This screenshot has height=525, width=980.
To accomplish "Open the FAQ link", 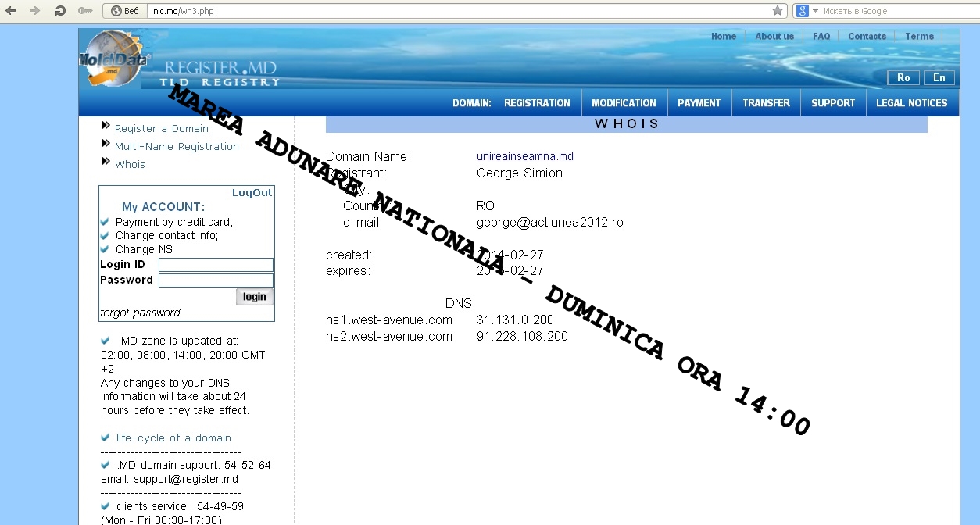I will pyautogui.click(x=821, y=37).
